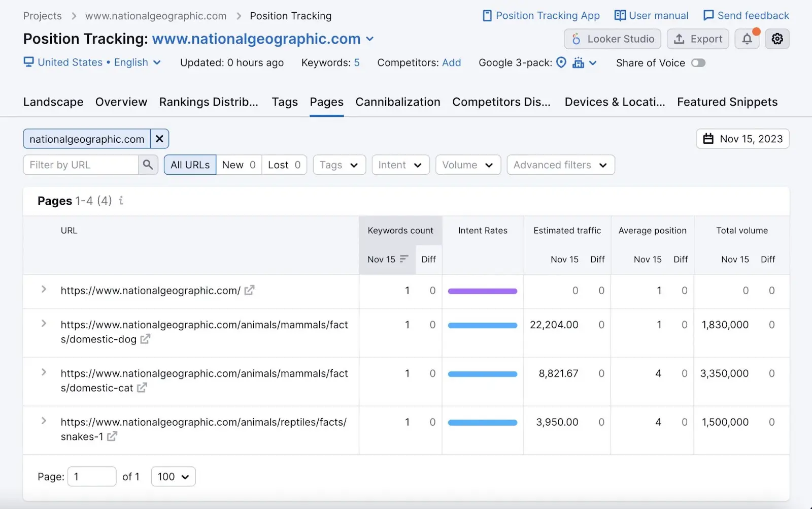Click the 3,350,000 total volume value
Viewport: 812px width, 509px height.
(x=724, y=373)
